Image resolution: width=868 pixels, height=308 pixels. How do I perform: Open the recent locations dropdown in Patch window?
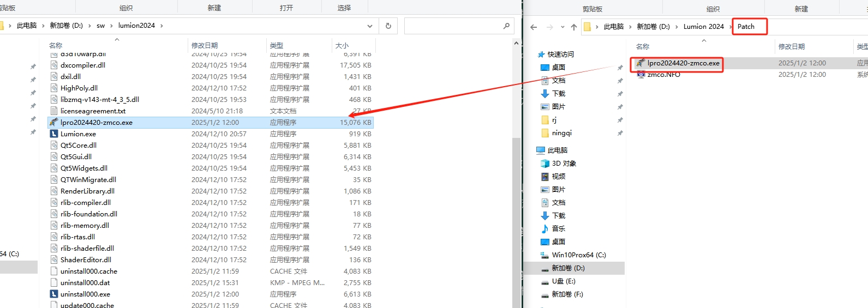pyautogui.click(x=562, y=27)
